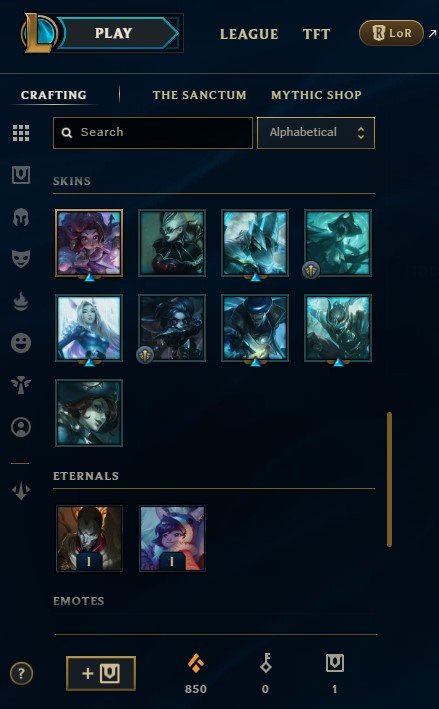
Task: Select the first skin shard thumbnail
Action: pyautogui.click(x=89, y=243)
